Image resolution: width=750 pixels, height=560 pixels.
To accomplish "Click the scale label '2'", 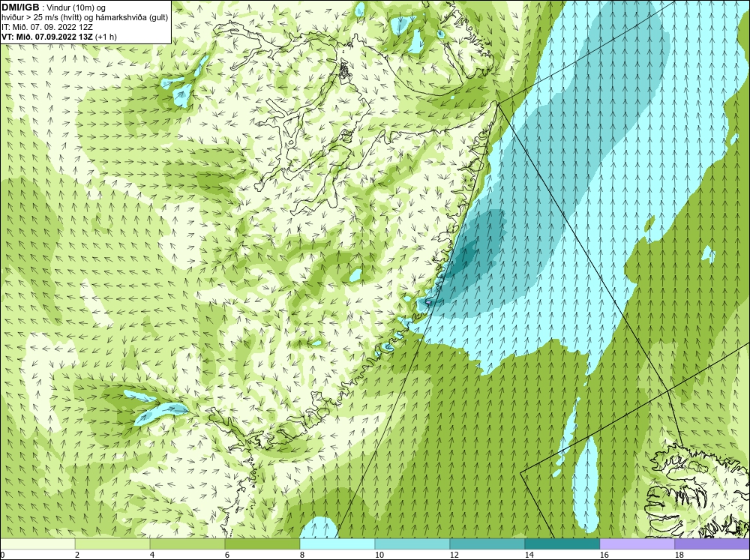I will click(77, 555).
